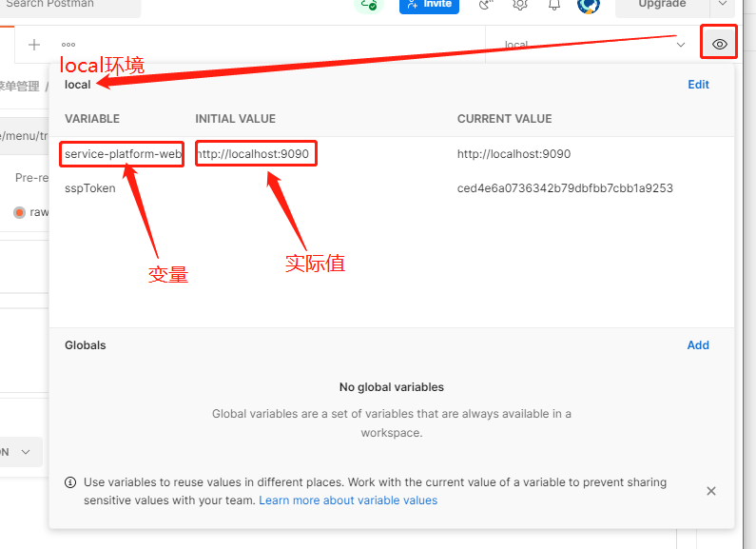Click the current value http://localhost:9090
Viewport: 756px width, 549px height.
pyautogui.click(x=514, y=154)
